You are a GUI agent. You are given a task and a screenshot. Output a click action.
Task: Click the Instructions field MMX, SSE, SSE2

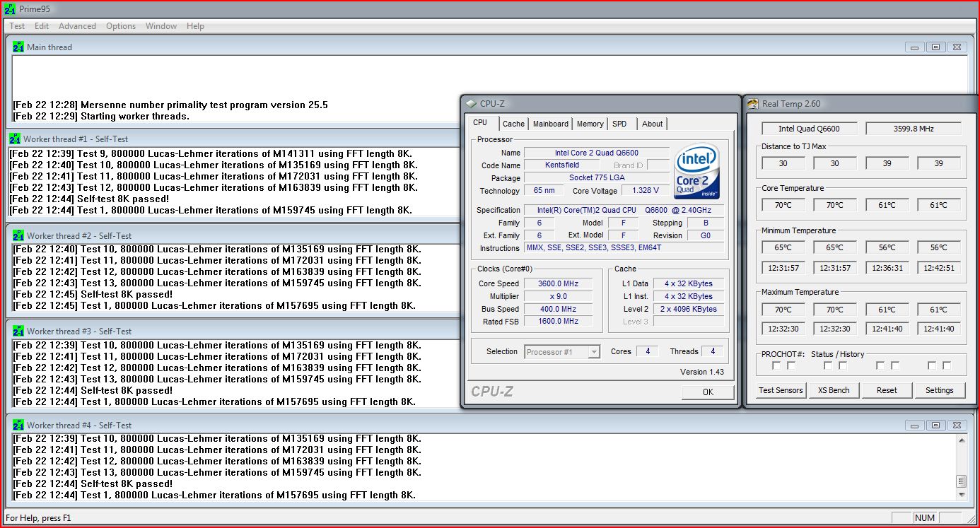624,248
